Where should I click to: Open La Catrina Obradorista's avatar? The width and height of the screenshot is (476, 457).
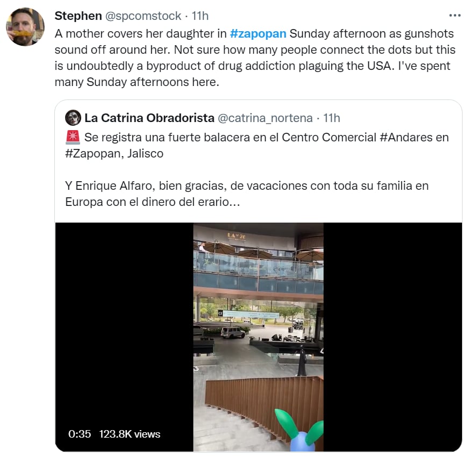(x=73, y=118)
